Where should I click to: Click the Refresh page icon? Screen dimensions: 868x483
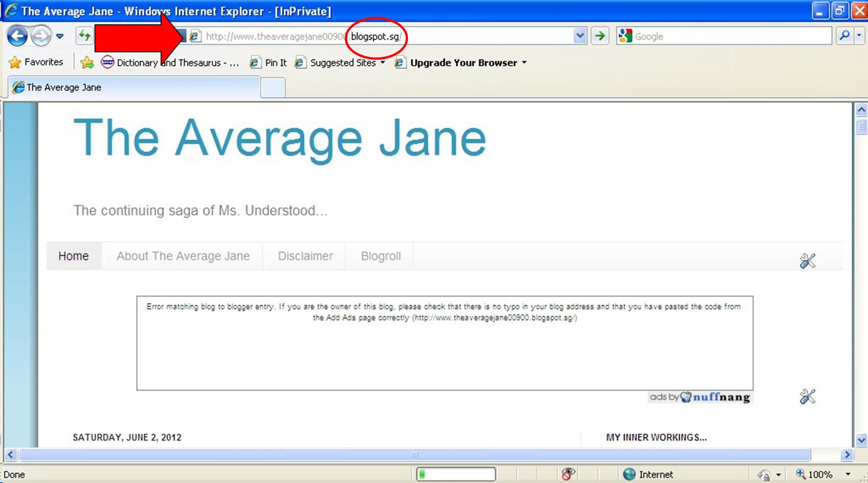tap(85, 36)
